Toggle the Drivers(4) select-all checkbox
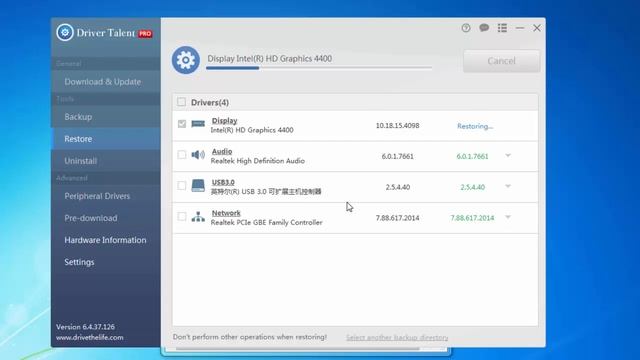 (181, 102)
